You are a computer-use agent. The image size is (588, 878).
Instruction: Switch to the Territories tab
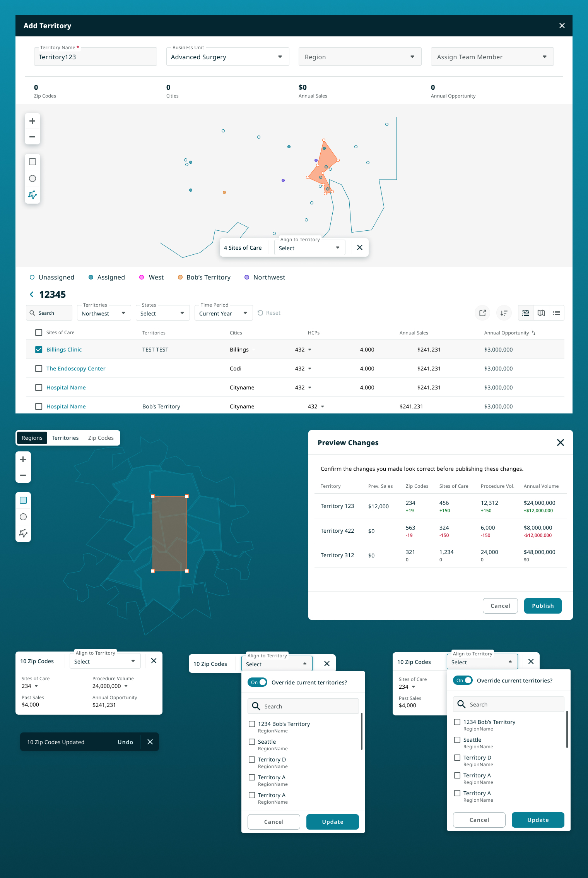(x=65, y=438)
